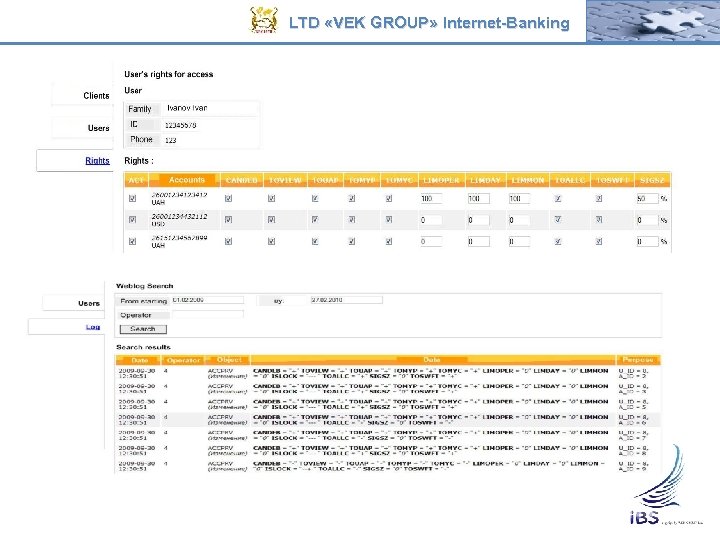The image size is (720, 540).
Task: Click the TOALLC column header
Action: coord(569,180)
